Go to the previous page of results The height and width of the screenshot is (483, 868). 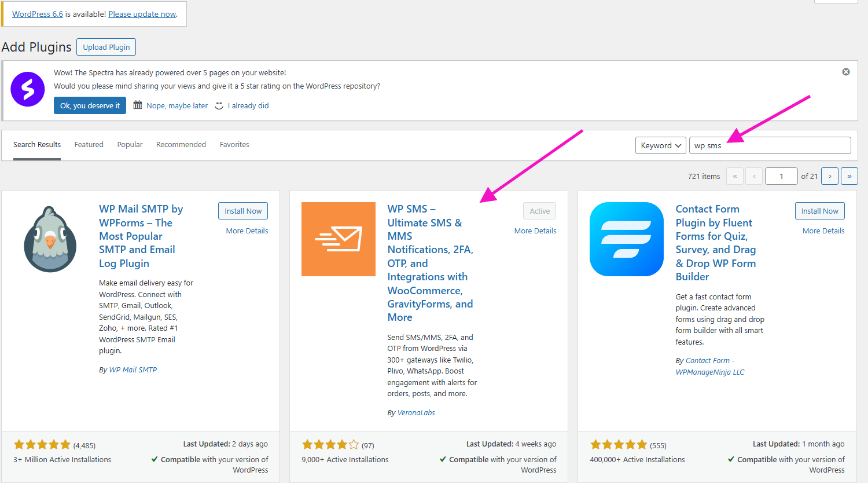pyautogui.click(x=754, y=176)
